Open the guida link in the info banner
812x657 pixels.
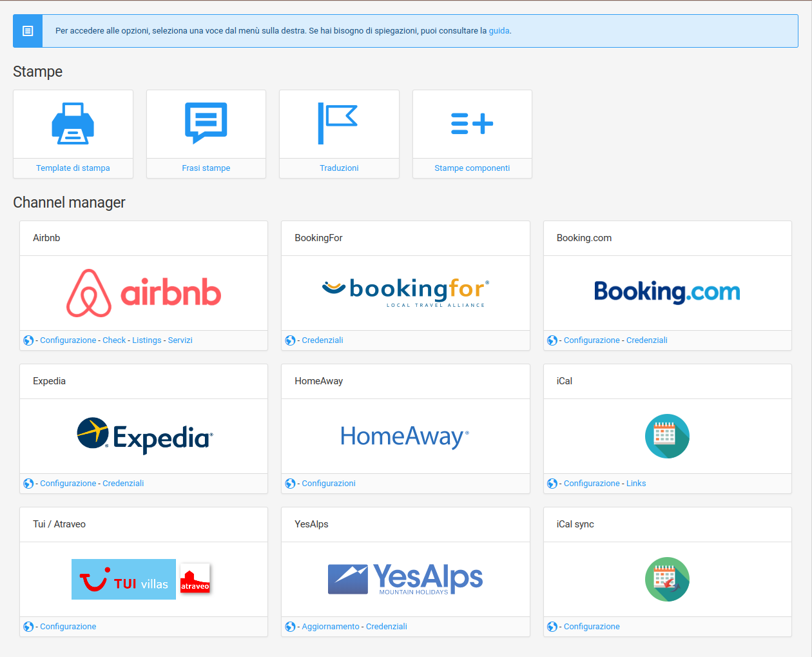click(499, 30)
